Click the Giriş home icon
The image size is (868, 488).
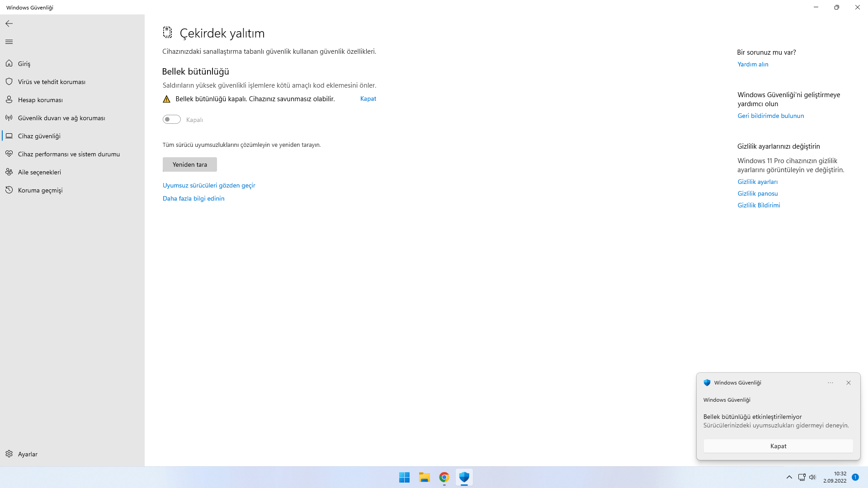[9, 64]
